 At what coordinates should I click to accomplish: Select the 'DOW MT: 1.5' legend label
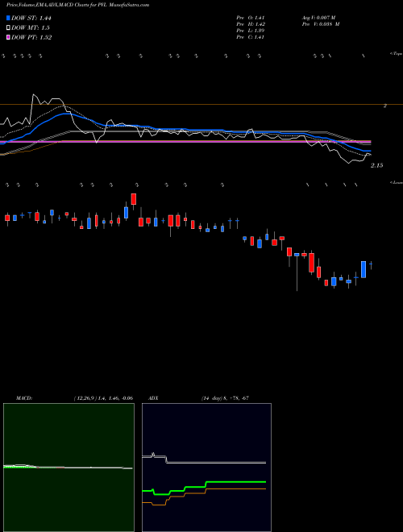click(x=31, y=28)
